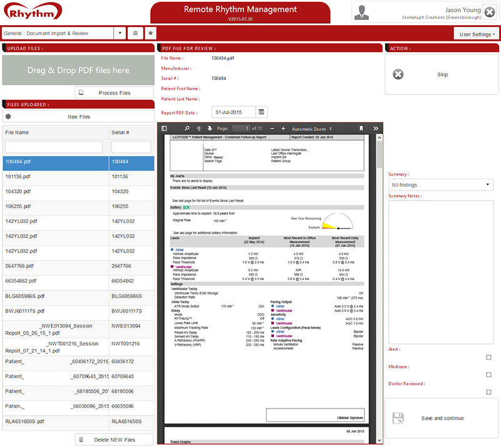Open the User Settings menu
501x448 pixels.
pos(477,34)
